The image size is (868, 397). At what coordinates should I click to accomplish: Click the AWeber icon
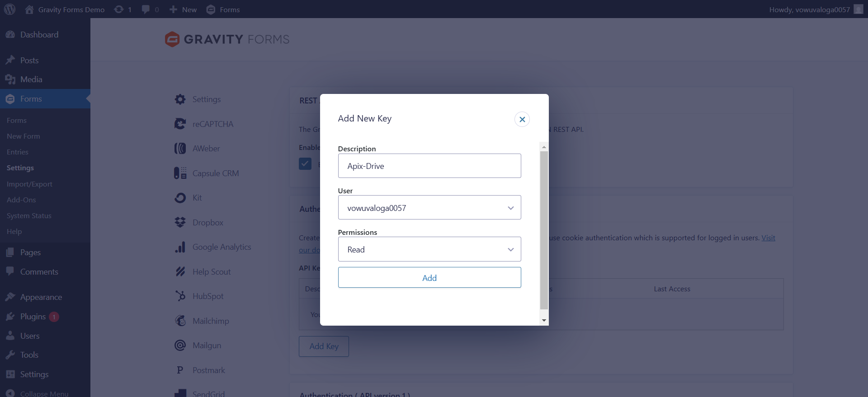(x=180, y=148)
